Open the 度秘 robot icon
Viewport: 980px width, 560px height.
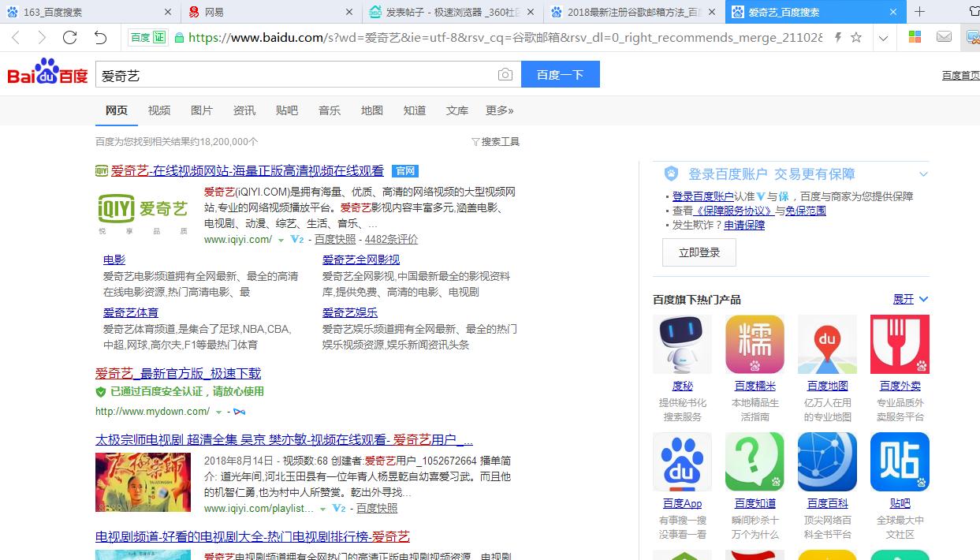click(x=682, y=344)
